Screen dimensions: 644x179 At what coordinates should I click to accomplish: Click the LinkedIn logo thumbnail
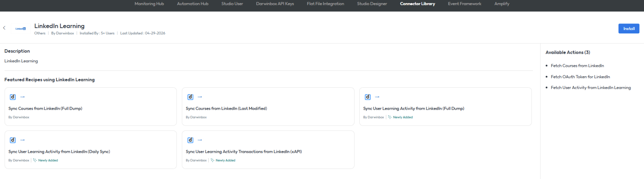pos(21,29)
